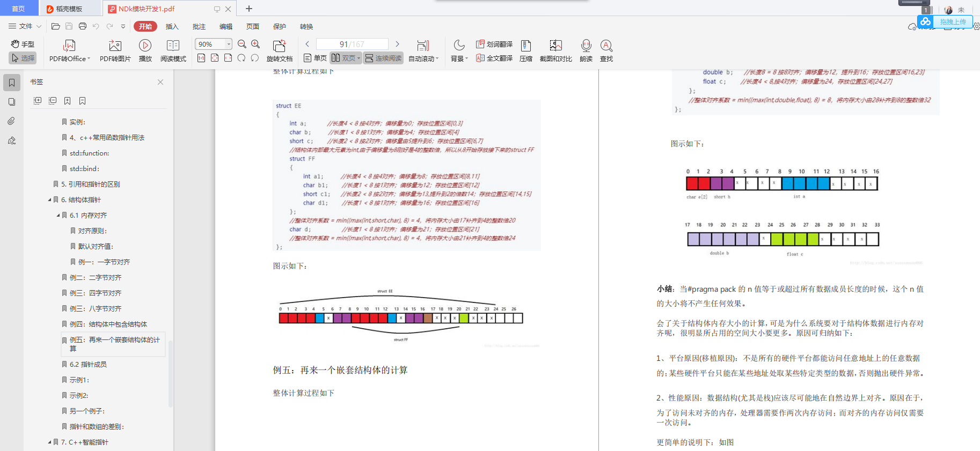Viewport: 980px width, 451px height.
Task: Switch to the 插入 tab
Action: tap(172, 26)
